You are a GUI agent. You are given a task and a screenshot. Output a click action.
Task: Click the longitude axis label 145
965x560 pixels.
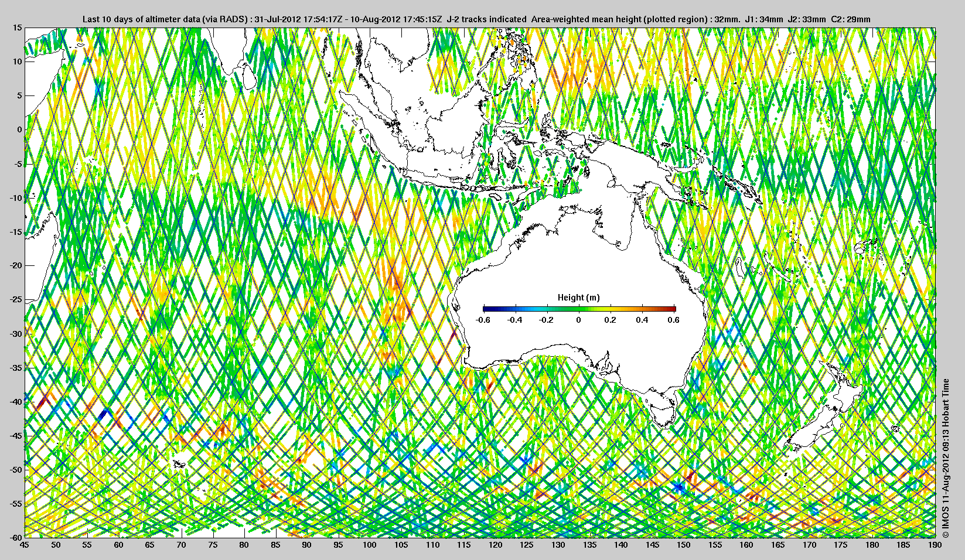652,545
